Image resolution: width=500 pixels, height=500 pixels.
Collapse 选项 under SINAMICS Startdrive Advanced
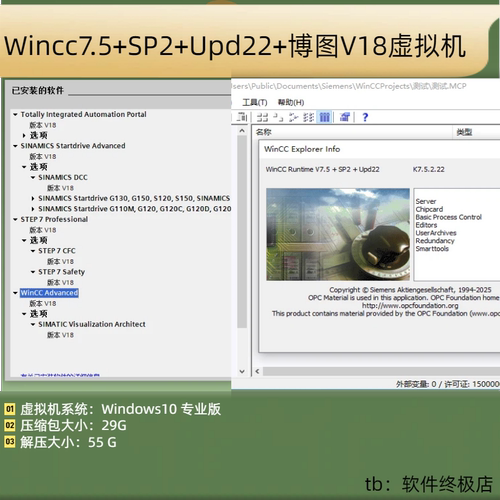[24, 167]
